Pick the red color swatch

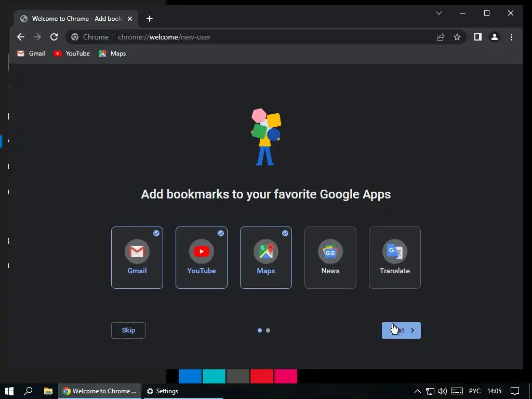(x=262, y=376)
